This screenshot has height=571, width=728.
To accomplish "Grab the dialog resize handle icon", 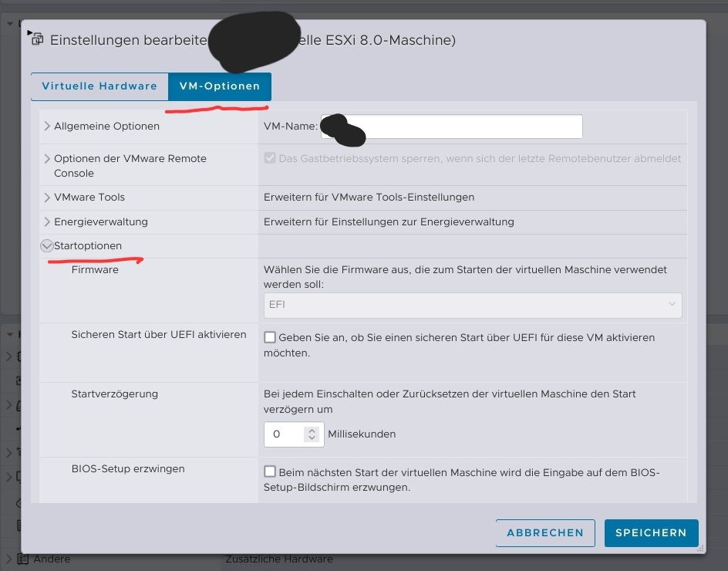I will pos(702,549).
